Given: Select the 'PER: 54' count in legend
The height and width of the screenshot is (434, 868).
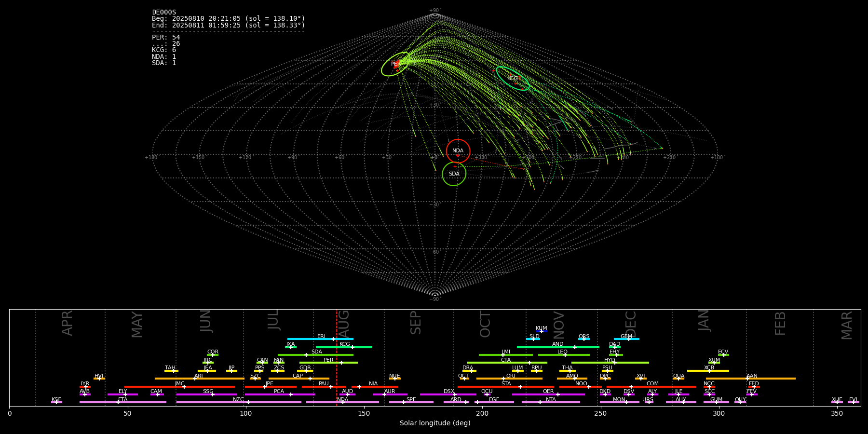Looking at the screenshot, I should click(166, 38).
